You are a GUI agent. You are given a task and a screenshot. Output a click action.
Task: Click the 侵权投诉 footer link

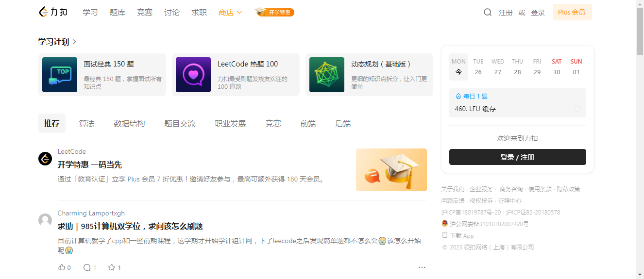click(481, 200)
